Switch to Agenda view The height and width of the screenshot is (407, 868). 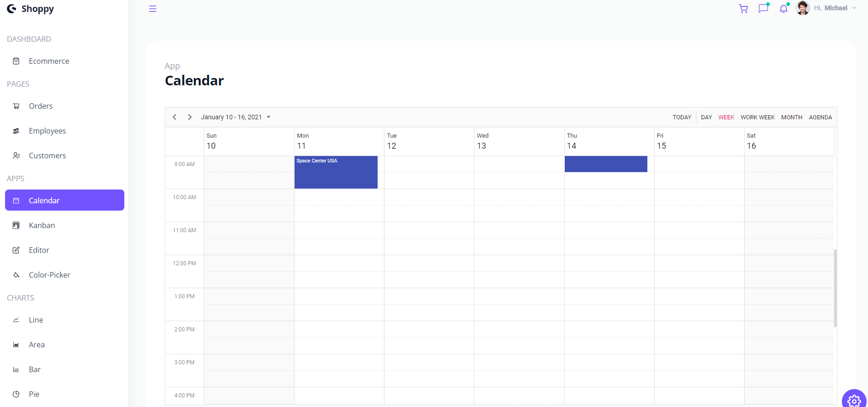820,117
